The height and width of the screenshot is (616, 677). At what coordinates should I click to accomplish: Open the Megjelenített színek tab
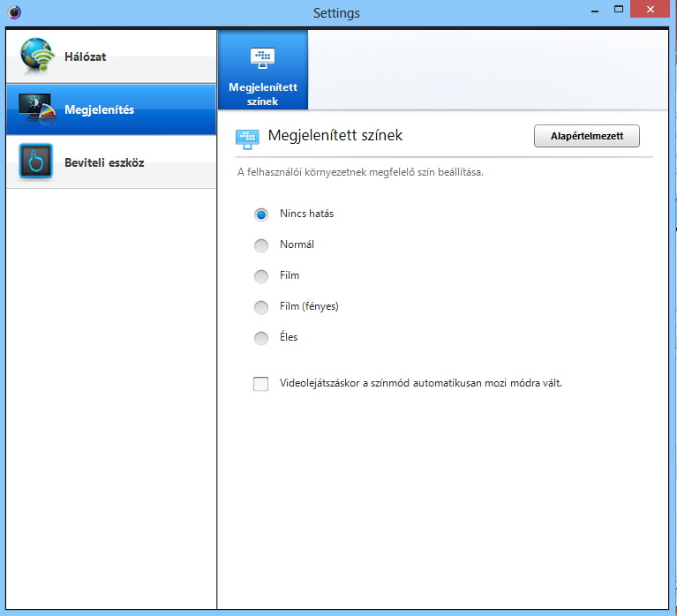[263, 70]
